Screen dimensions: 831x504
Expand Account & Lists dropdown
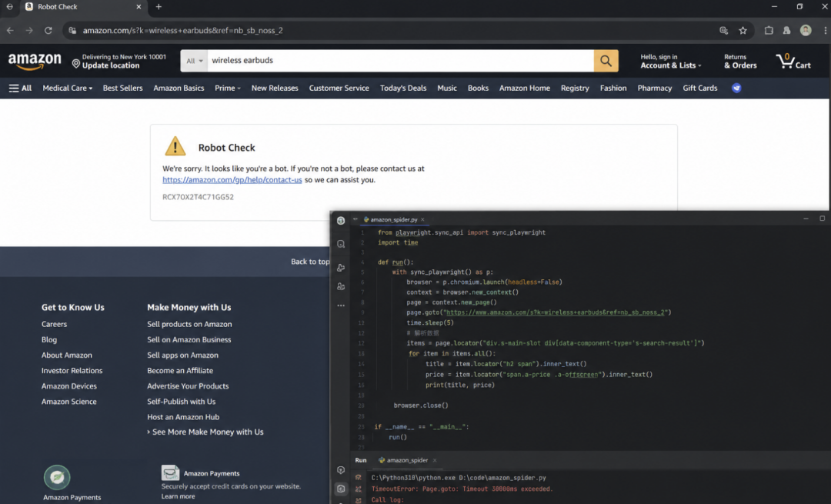coord(670,61)
